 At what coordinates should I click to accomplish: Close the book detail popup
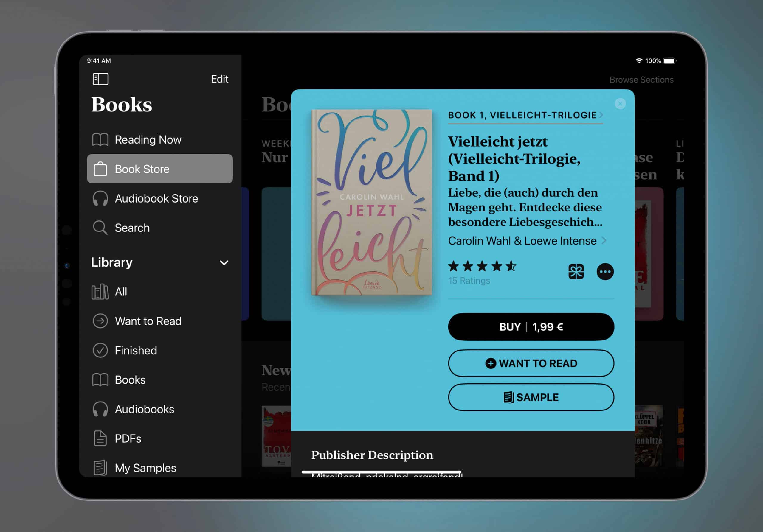pos(620,104)
